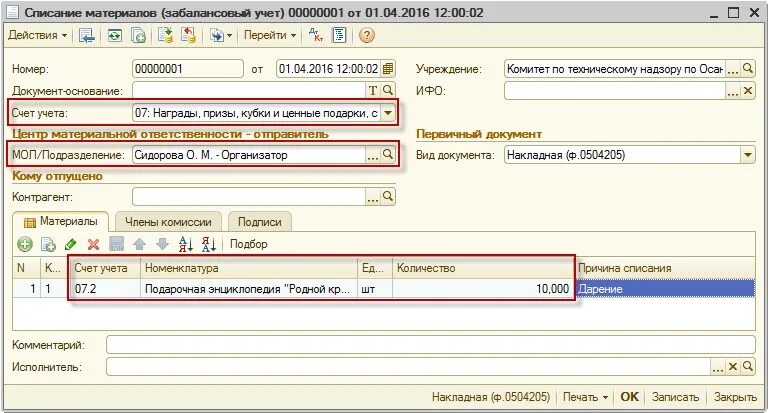Sort ascending А-Я icon

coord(186,244)
